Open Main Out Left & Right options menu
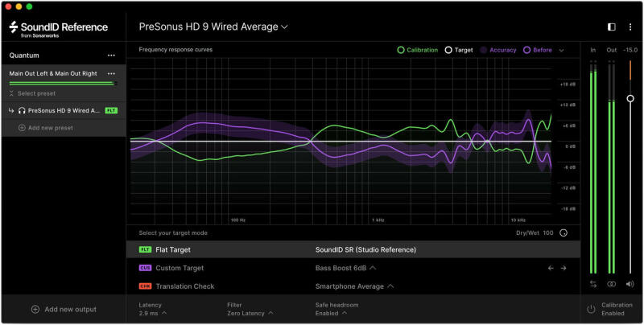This screenshot has width=644, height=325. (111, 74)
